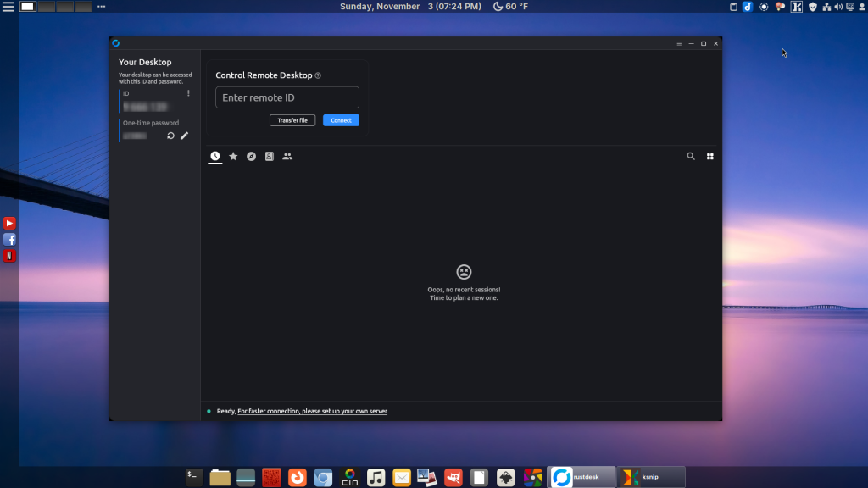The width and height of the screenshot is (868, 488).
Task: Search peers with the magnifier icon
Action: [691, 157]
